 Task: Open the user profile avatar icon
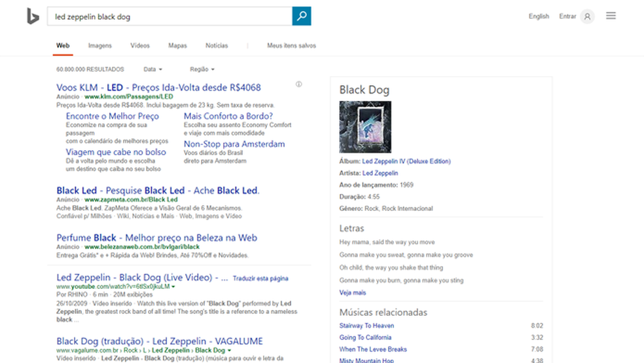[x=587, y=16]
